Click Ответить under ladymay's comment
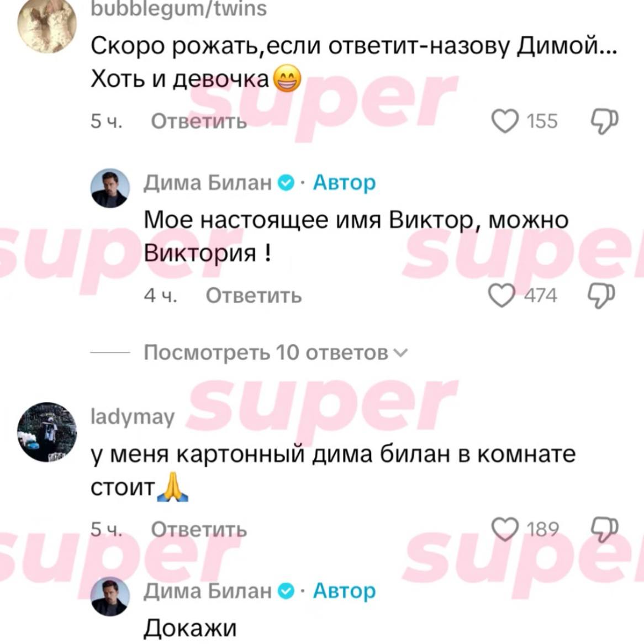 click(x=199, y=529)
